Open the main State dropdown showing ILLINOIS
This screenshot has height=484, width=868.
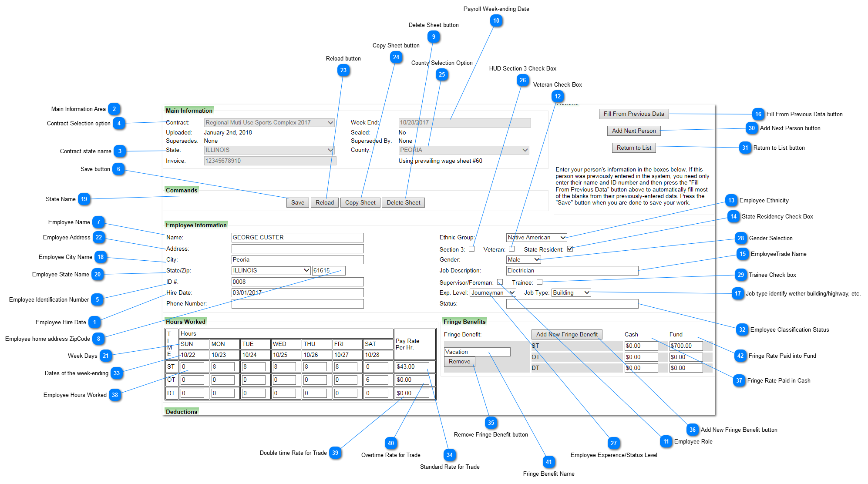pyautogui.click(x=269, y=150)
